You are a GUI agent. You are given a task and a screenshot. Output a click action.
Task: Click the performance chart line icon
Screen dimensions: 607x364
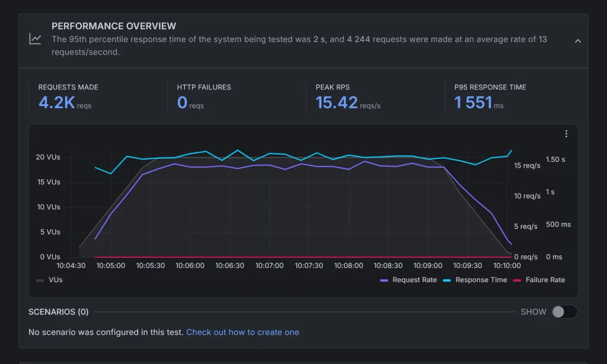click(x=35, y=39)
